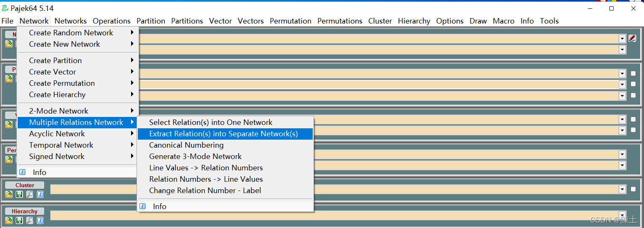Click the open-folder icon in the Permutation panel
This screenshot has width=644, height=228.
coord(9,159)
